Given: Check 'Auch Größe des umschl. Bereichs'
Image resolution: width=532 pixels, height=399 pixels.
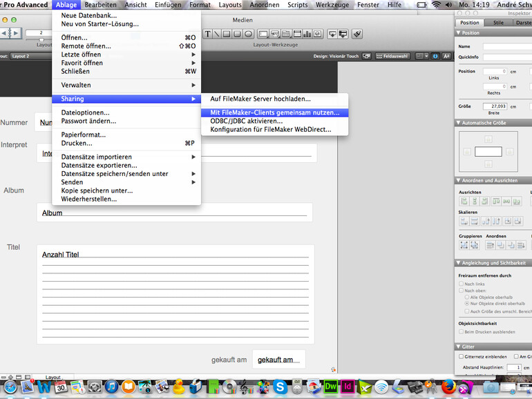Looking at the screenshot, I should tap(467, 311).
